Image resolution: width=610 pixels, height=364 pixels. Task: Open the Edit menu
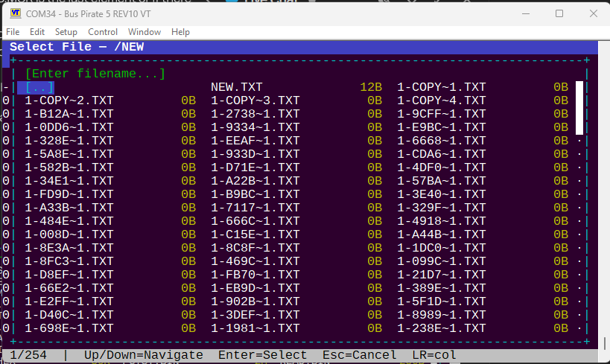coord(37,32)
